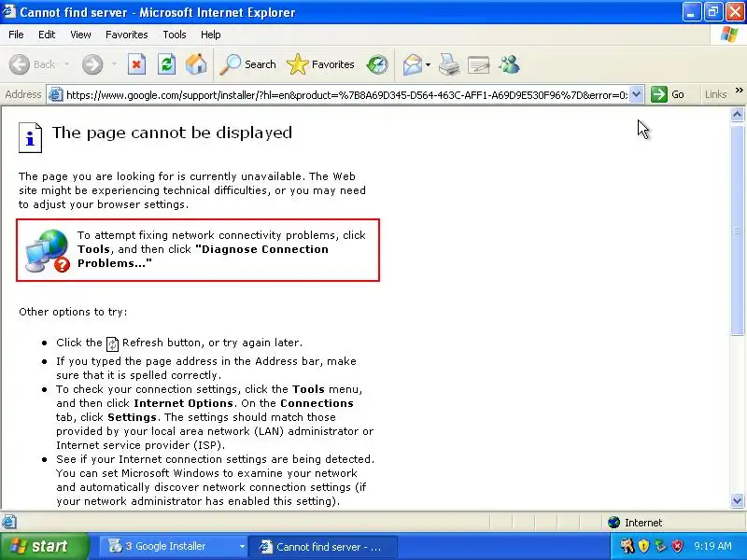747x560 pixels.
Task: Open the File menu
Action: (16, 35)
